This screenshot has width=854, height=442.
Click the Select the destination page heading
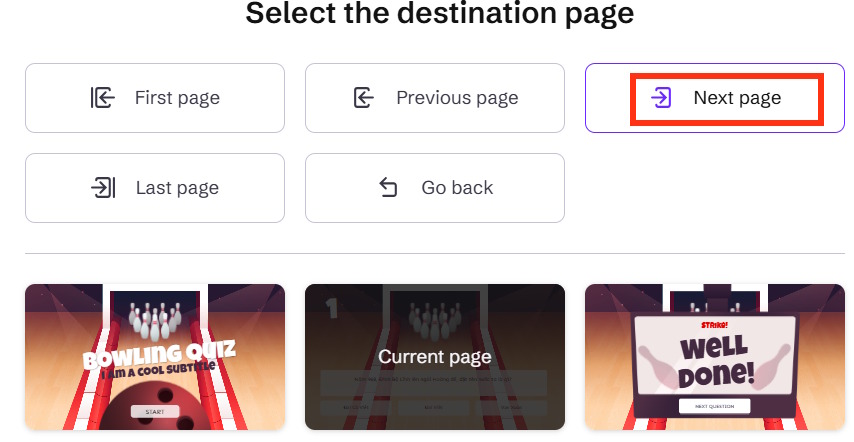pyautogui.click(x=439, y=14)
